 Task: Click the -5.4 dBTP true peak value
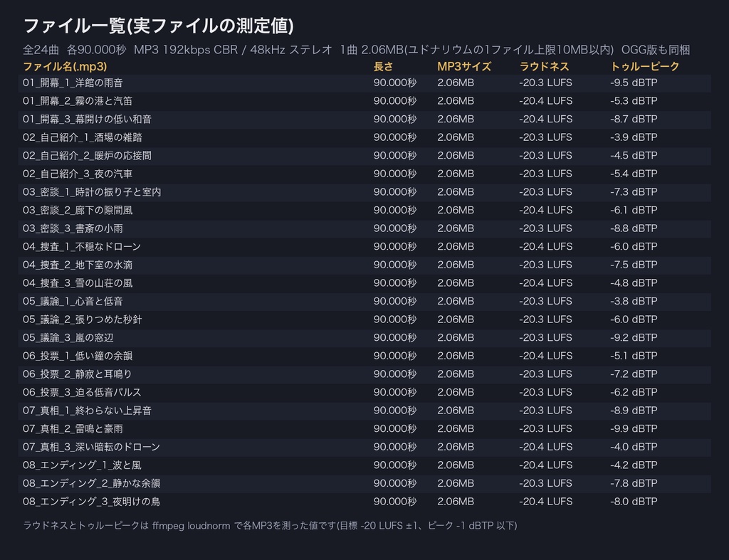click(634, 174)
